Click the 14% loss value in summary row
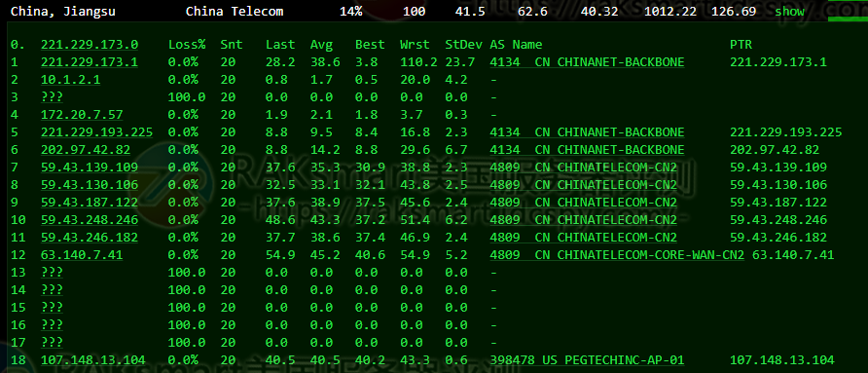The width and height of the screenshot is (868, 373). pos(351,11)
